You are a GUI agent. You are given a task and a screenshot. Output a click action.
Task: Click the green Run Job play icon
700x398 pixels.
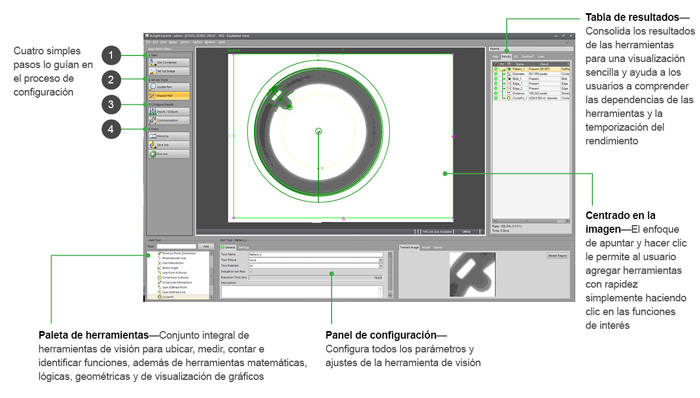pyautogui.click(x=153, y=154)
